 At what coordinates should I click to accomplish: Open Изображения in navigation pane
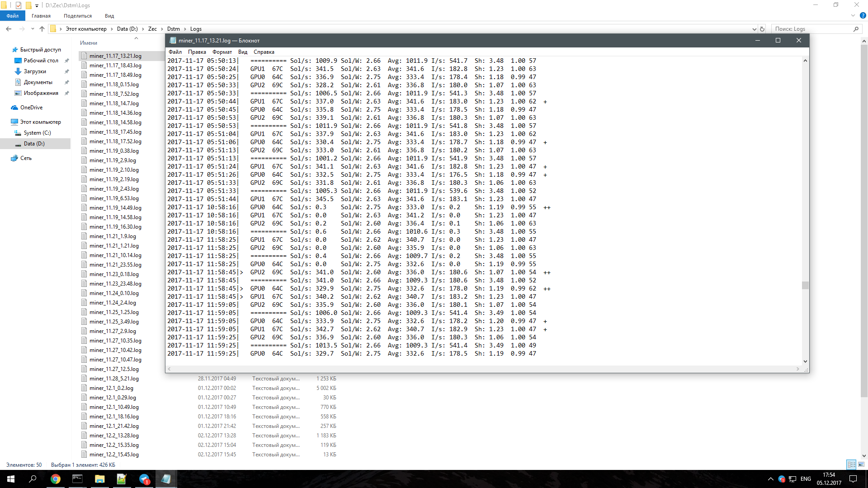41,93
